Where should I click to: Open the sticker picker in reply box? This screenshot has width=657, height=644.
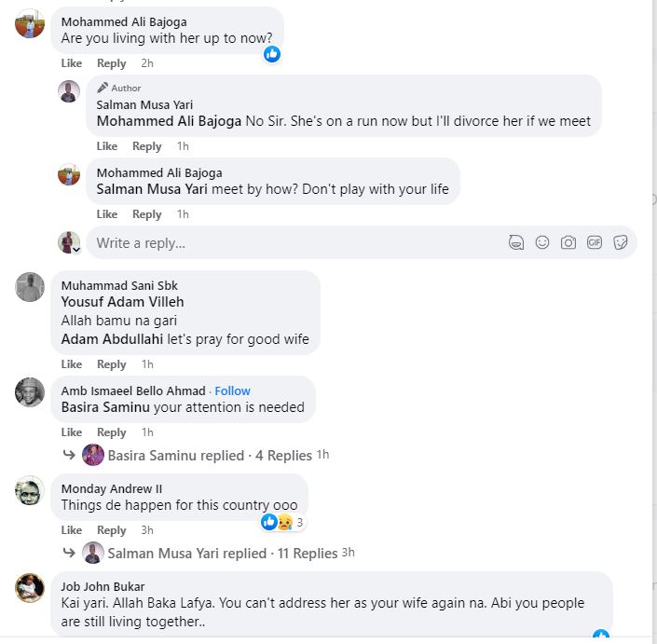tap(621, 242)
